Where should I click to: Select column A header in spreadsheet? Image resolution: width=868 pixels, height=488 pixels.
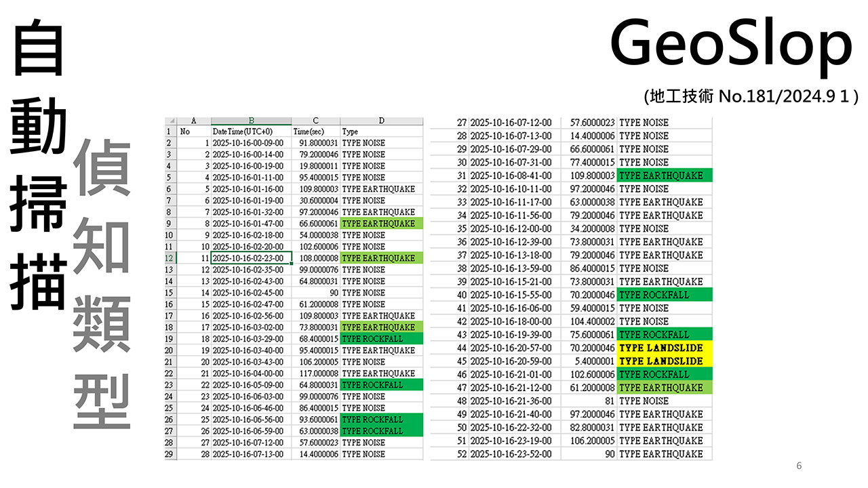[x=193, y=121]
